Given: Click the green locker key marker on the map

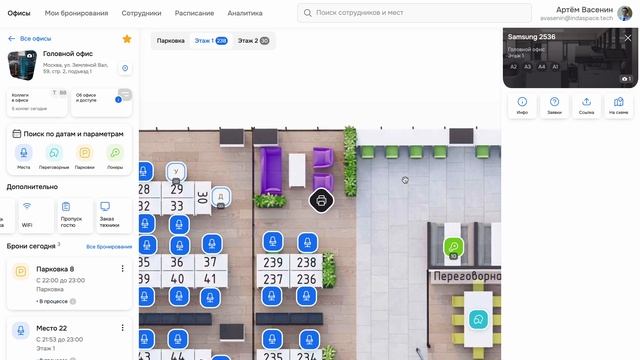Looking at the screenshot, I should tap(453, 248).
